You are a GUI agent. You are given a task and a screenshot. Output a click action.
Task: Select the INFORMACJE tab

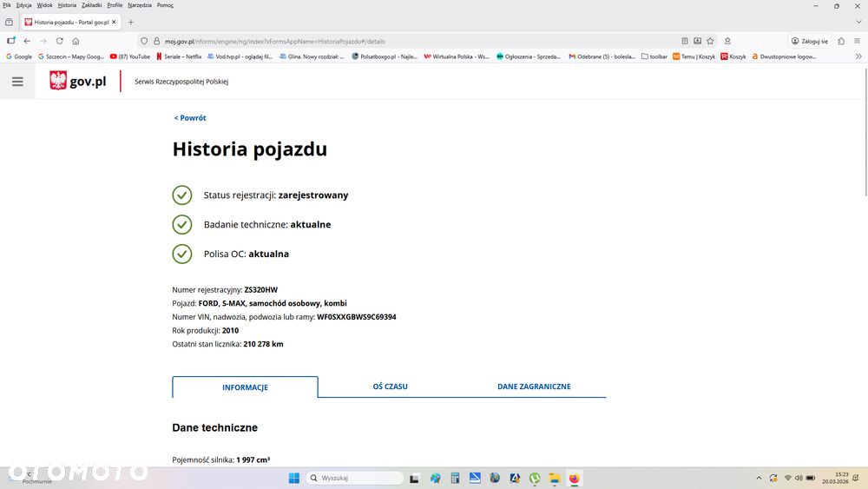[x=245, y=387]
